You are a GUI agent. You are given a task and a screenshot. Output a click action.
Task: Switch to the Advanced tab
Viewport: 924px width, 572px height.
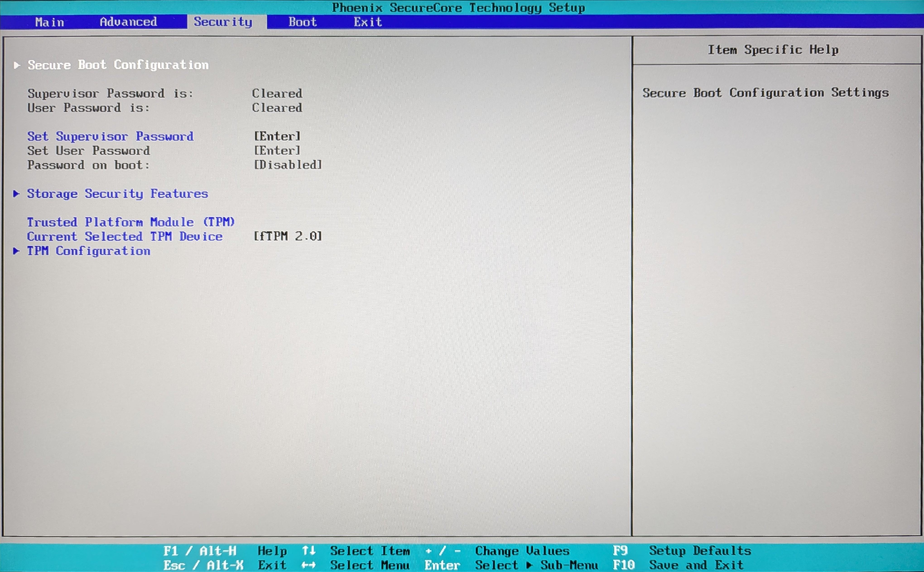coord(128,22)
